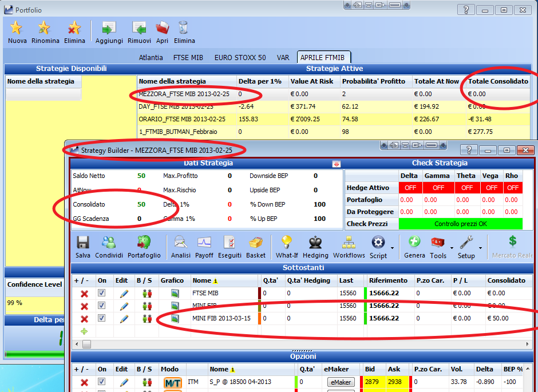This screenshot has height=392, width=538.
Task: Open the Analisi magnifier tool
Action: click(180, 243)
